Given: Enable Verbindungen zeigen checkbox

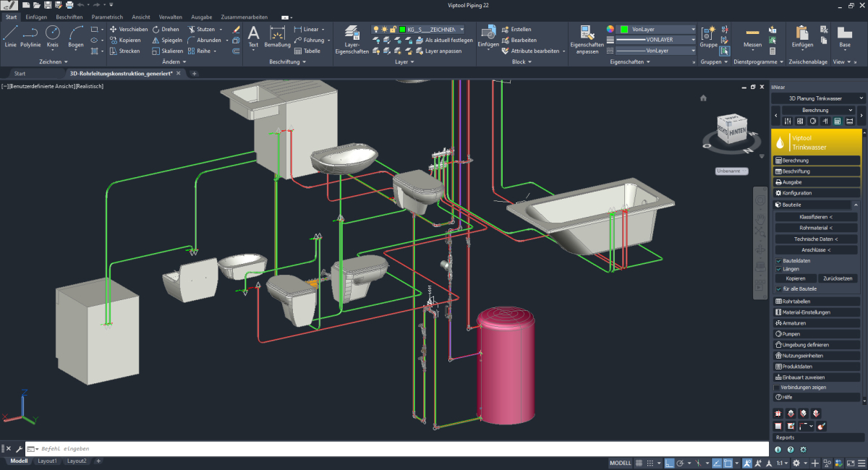Looking at the screenshot, I should click(x=778, y=388).
